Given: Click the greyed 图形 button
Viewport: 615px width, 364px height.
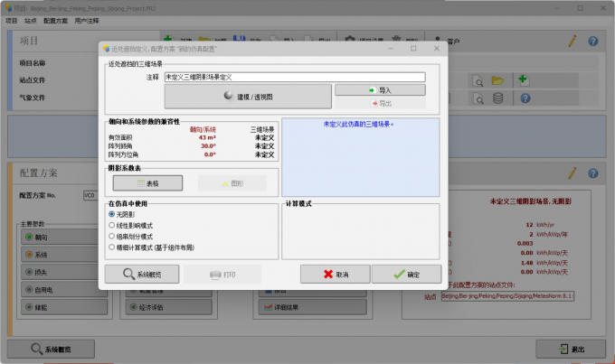Looking at the screenshot, I should (x=232, y=183).
